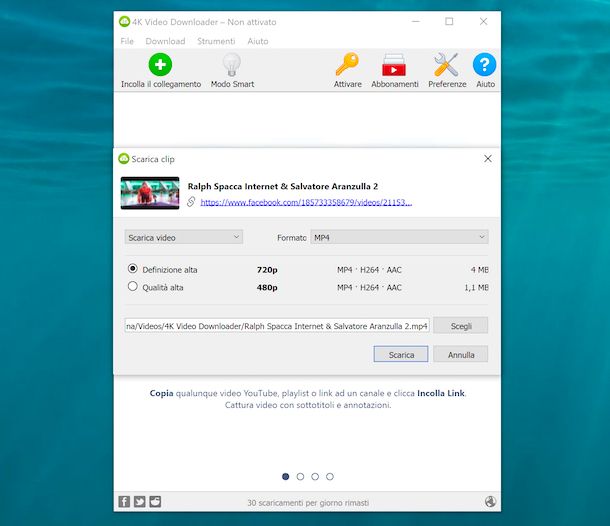This screenshot has width=610, height=526.
Task: Open Preferenze tools icon
Action: pyautogui.click(x=446, y=65)
